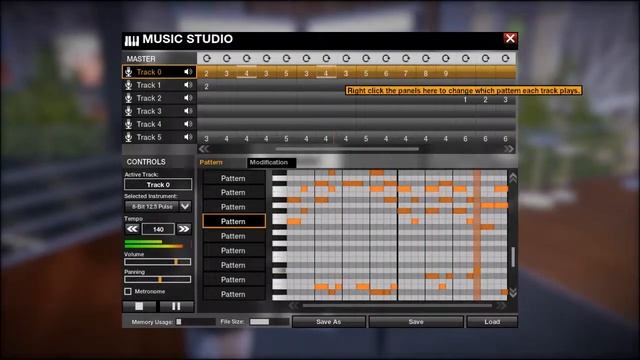Click the piano roll down chevron
The width and height of the screenshot is (640, 360).
coord(513,293)
